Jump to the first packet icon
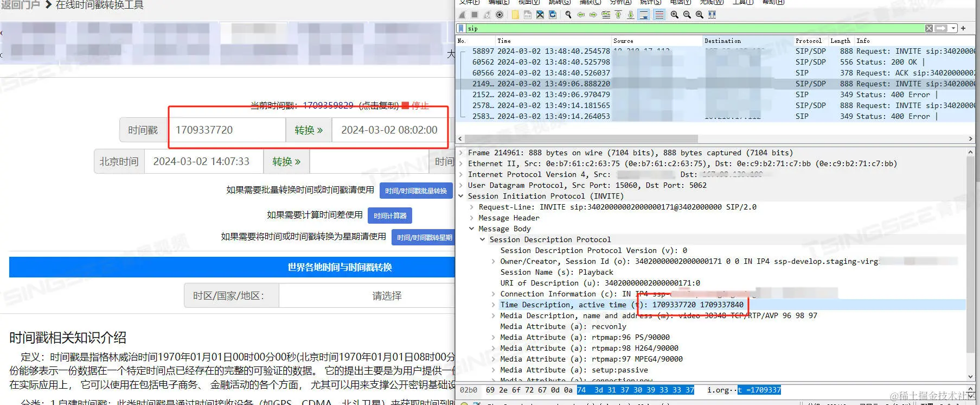The width and height of the screenshot is (980, 405). tap(618, 15)
